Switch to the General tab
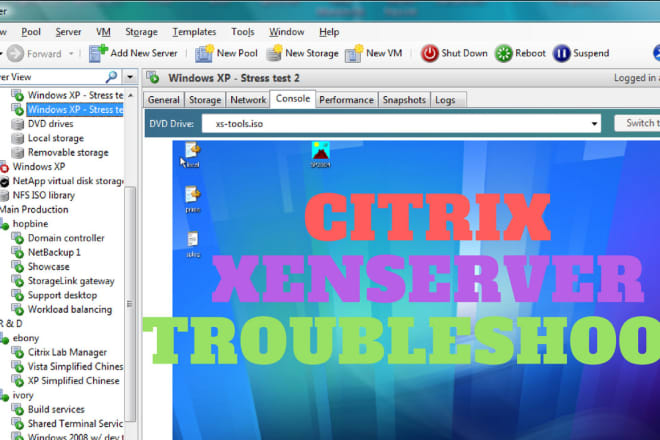Viewport: 660px width, 440px height. 163,100
